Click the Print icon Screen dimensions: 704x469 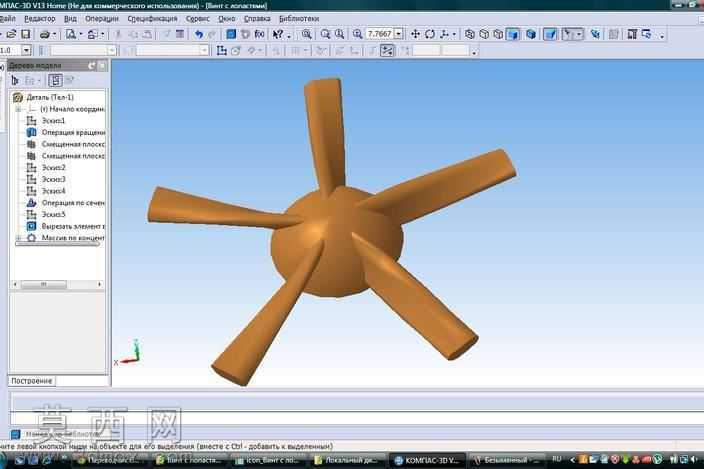point(44,34)
